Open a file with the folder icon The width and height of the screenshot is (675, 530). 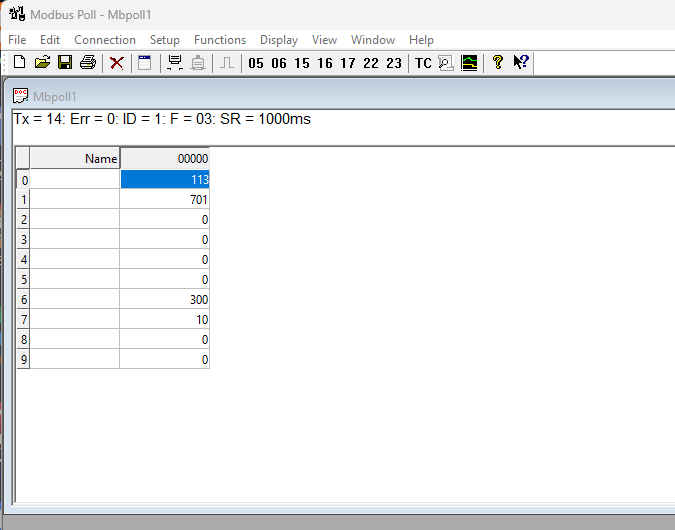pyautogui.click(x=42, y=62)
